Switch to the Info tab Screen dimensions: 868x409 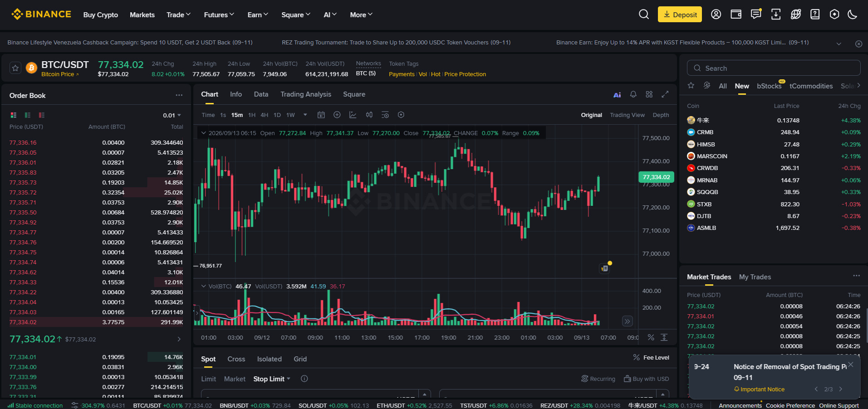coord(236,94)
